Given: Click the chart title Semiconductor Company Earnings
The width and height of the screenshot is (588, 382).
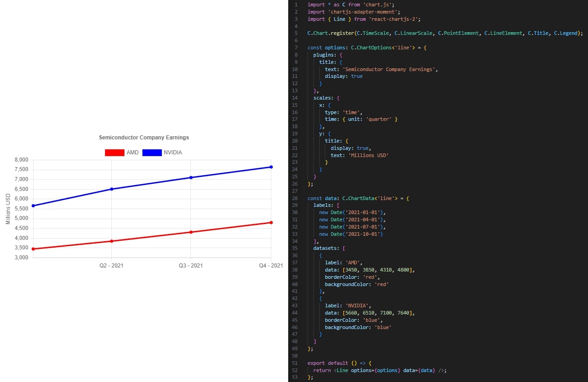Looking at the screenshot, I should click(x=144, y=138).
